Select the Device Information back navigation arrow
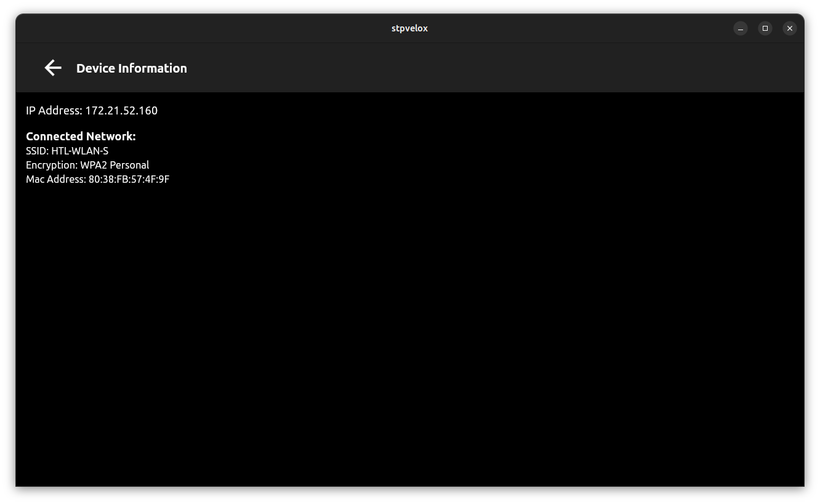Screen dimensions: 820x504 click(x=53, y=68)
